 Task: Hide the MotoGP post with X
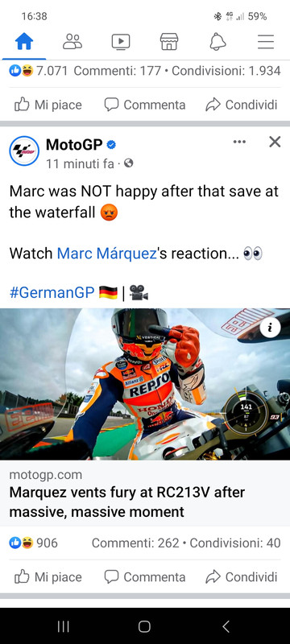pyautogui.click(x=275, y=142)
